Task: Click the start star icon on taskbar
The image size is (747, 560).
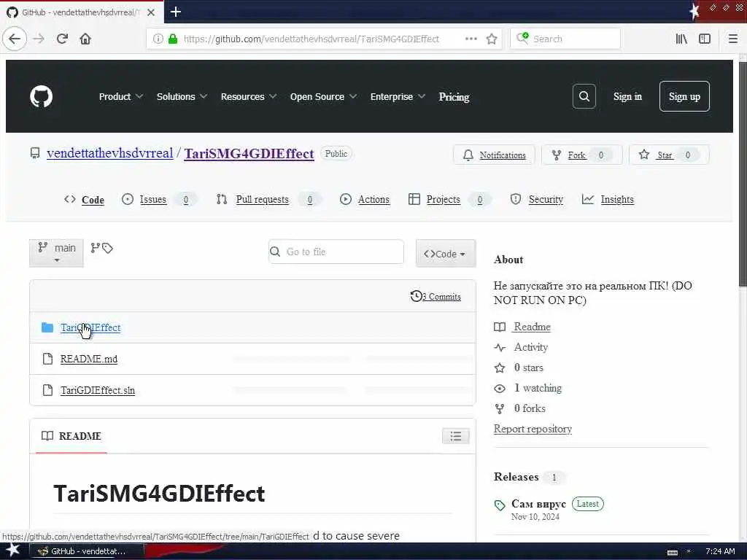Action: [x=13, y=551]
